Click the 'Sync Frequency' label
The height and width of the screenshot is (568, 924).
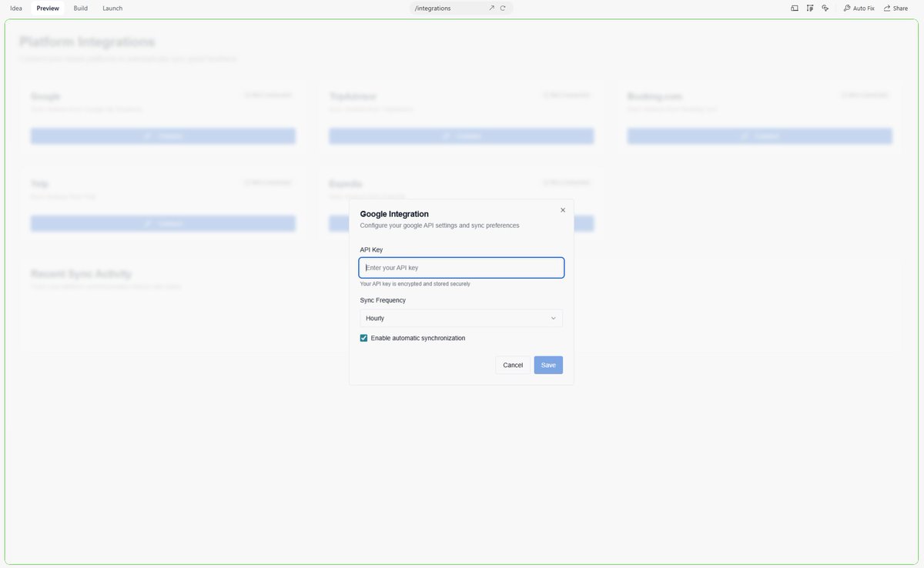pyautogui.click(x=383, y=300)
